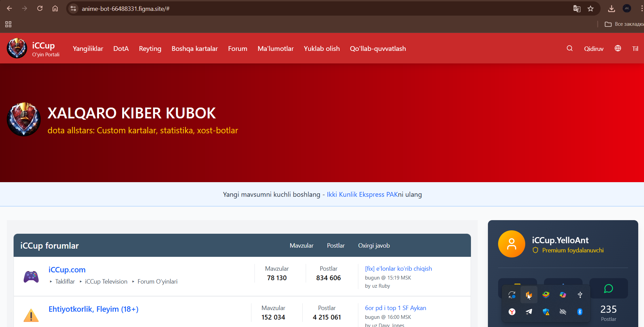
Task: Click Postlar header in the iCCup forumlar bar
Action: pos(336,246)
